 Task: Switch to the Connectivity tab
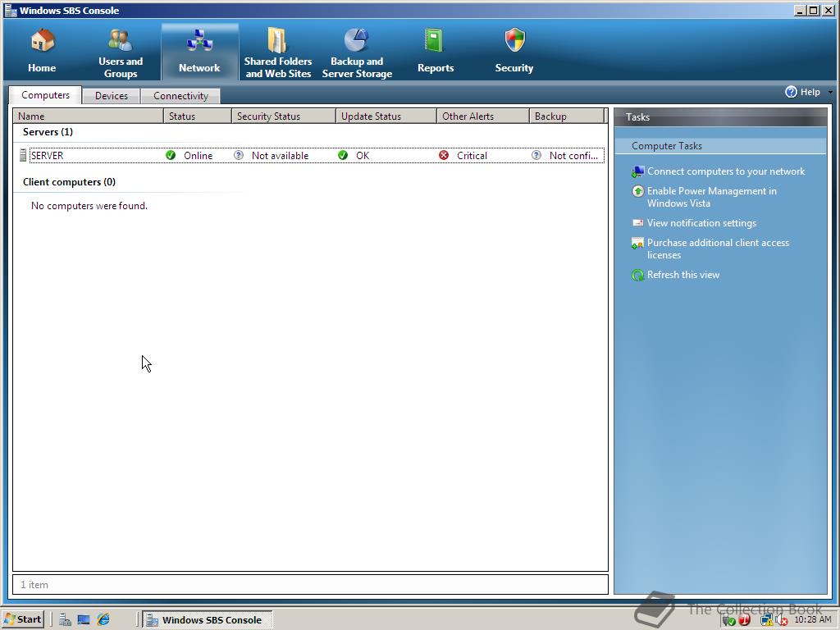tap(180, 96)
